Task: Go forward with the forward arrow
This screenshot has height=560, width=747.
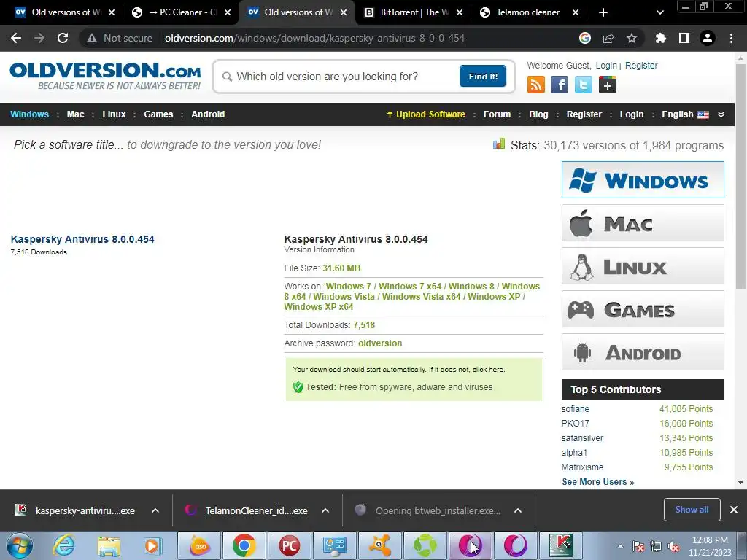Action: pyautogui.click(x=39, y=38)
